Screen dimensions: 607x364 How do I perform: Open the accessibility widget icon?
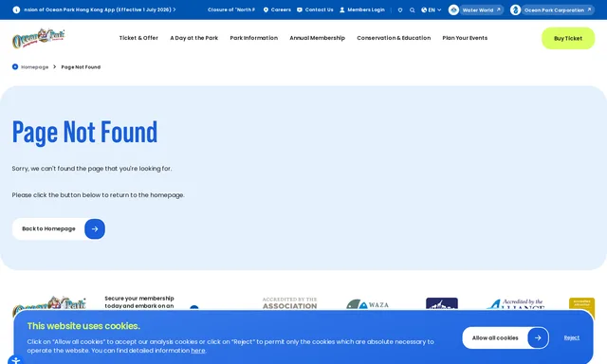click(15, 360)
